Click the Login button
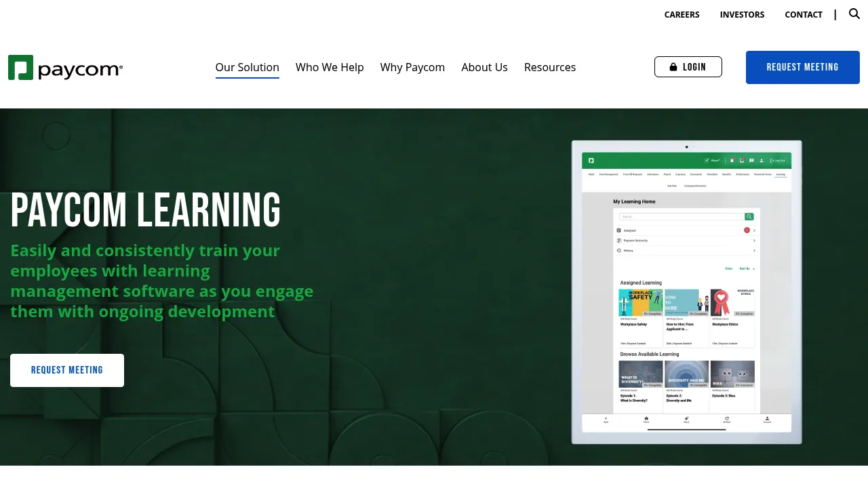Screen dimensions: 868x488 tap(688, 67)
